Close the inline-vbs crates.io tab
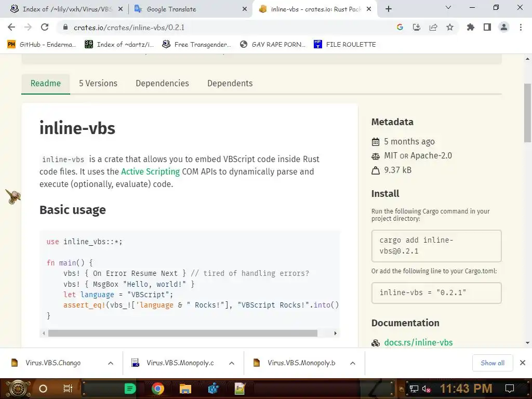 click(369, 9)
